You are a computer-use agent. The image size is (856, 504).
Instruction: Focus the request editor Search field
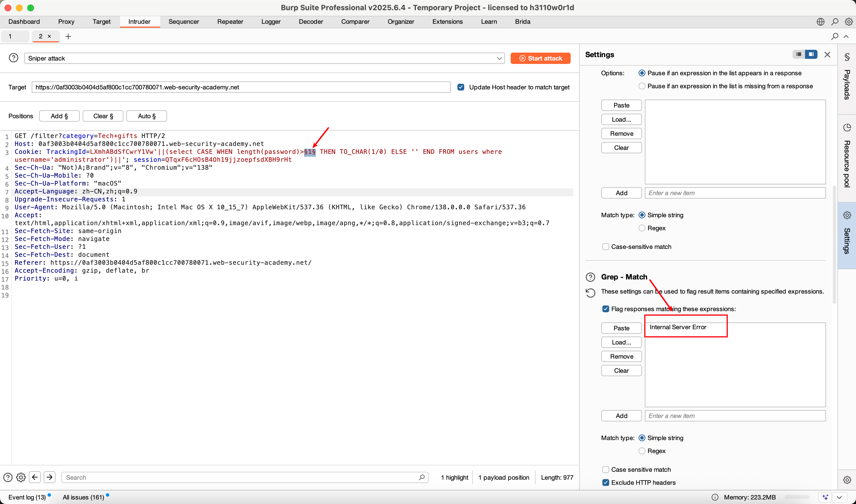(245, 477)
